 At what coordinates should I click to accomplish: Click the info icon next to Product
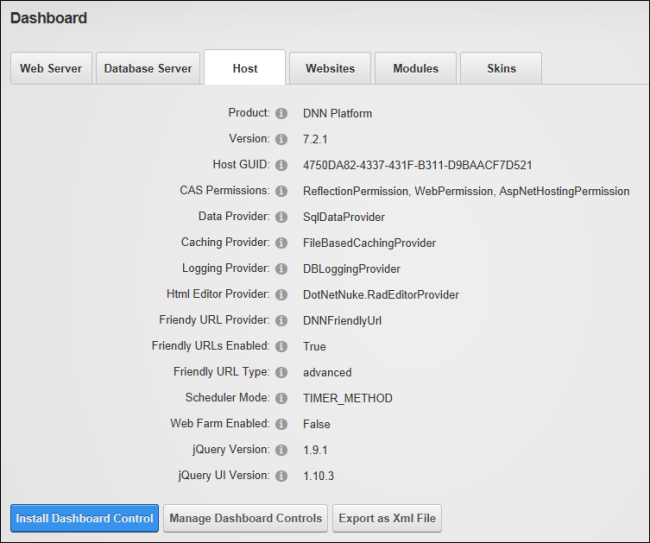[x=281, y=113]
